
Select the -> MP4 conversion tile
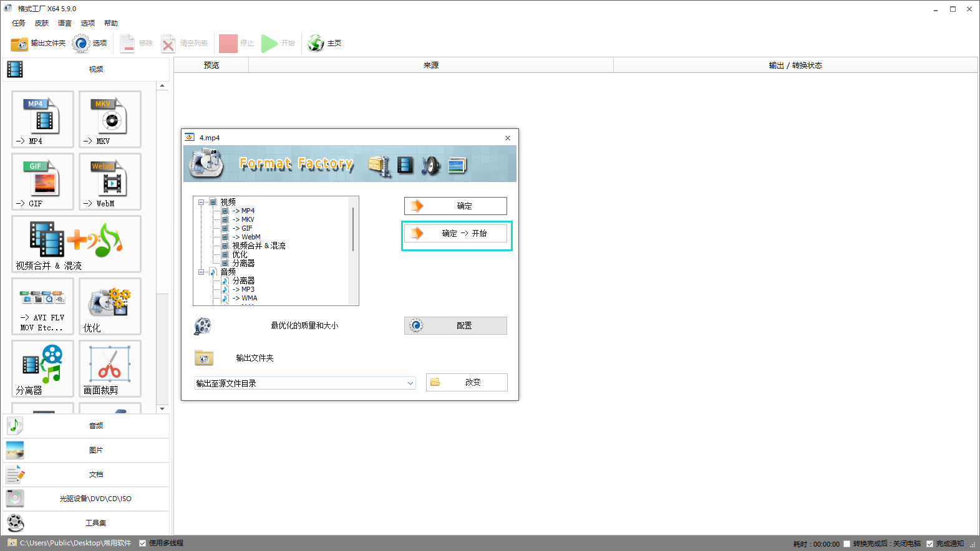click(x=42, y=119)
